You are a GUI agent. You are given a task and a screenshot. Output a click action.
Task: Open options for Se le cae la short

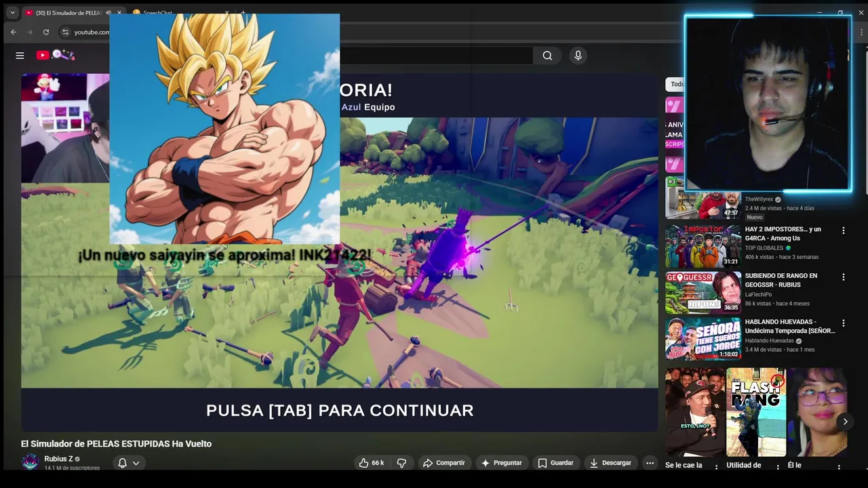[716, 467]
